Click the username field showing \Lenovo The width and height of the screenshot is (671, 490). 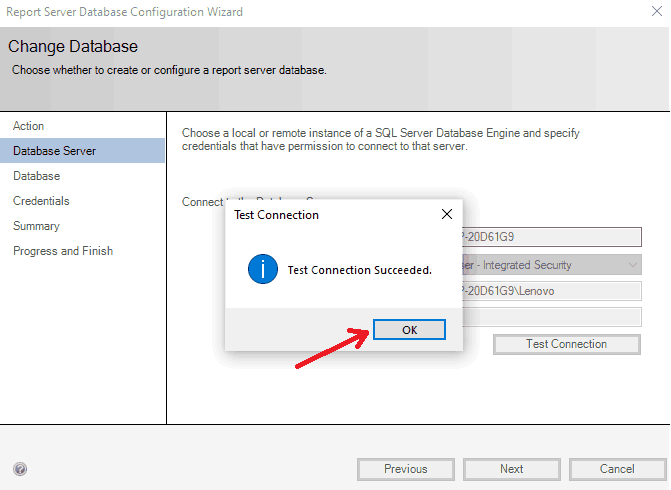coord(550,291)
